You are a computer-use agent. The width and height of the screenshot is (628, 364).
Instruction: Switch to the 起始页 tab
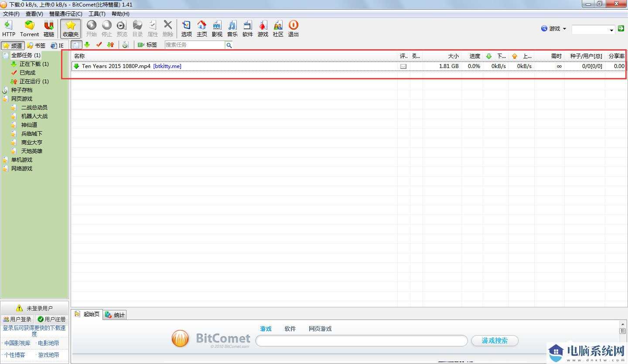click(87, 314)
